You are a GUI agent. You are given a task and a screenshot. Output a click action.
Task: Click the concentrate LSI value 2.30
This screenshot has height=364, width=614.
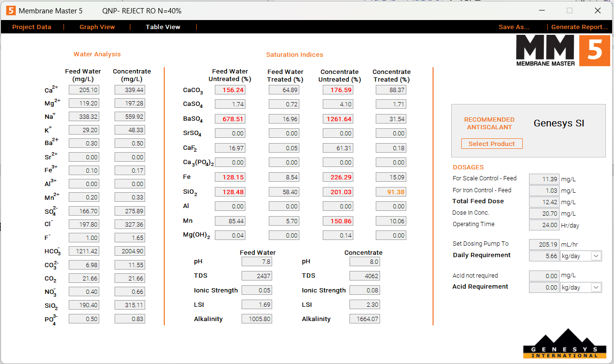coord(365,304)
